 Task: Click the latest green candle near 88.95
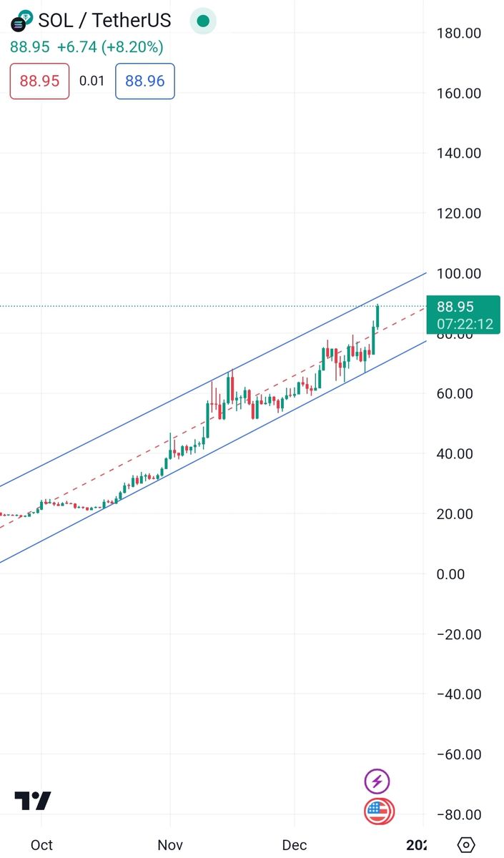378,317
